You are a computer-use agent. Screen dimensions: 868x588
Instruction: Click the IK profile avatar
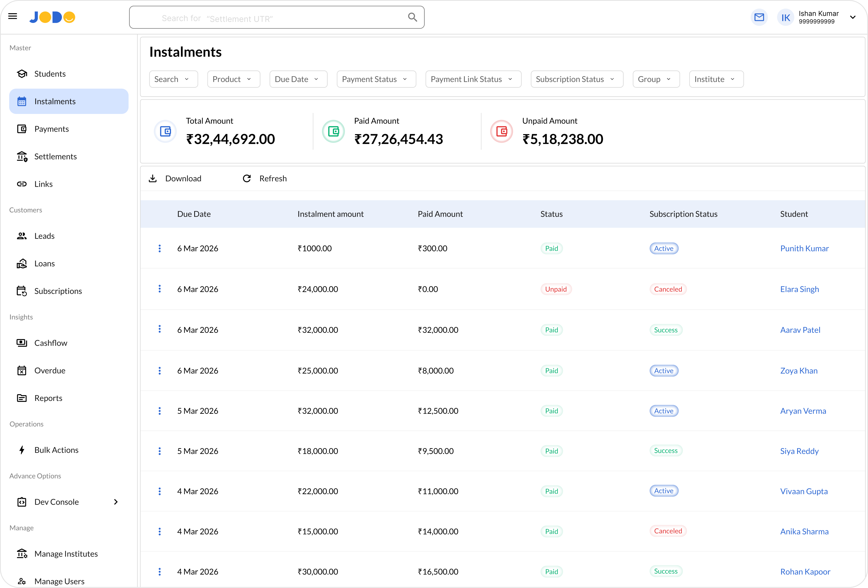(786, 18)
